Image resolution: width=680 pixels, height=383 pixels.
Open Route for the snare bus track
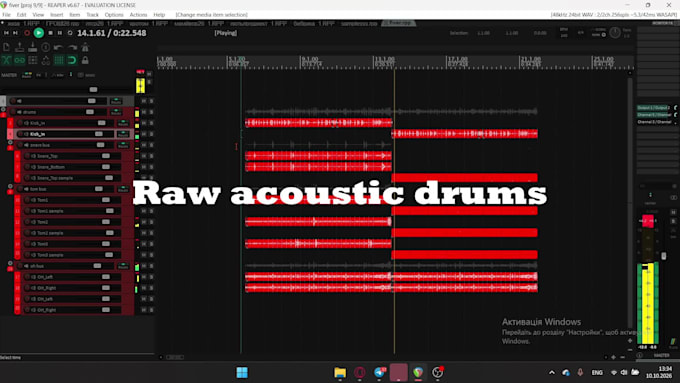click(123, 145)
